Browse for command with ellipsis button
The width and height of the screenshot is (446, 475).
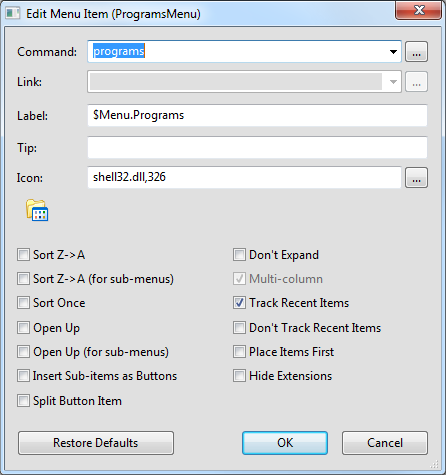tap(416, 52)
